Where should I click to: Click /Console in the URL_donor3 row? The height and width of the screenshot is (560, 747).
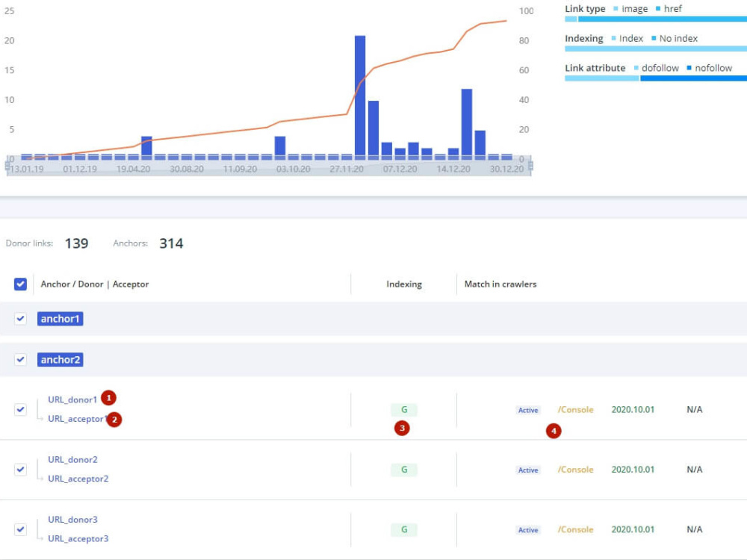coord(575,529)
